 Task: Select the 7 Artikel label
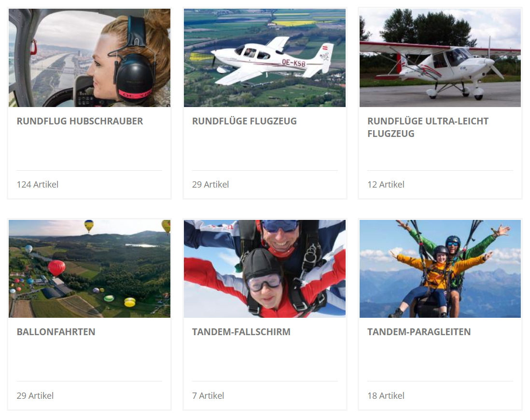coord(208,395)
